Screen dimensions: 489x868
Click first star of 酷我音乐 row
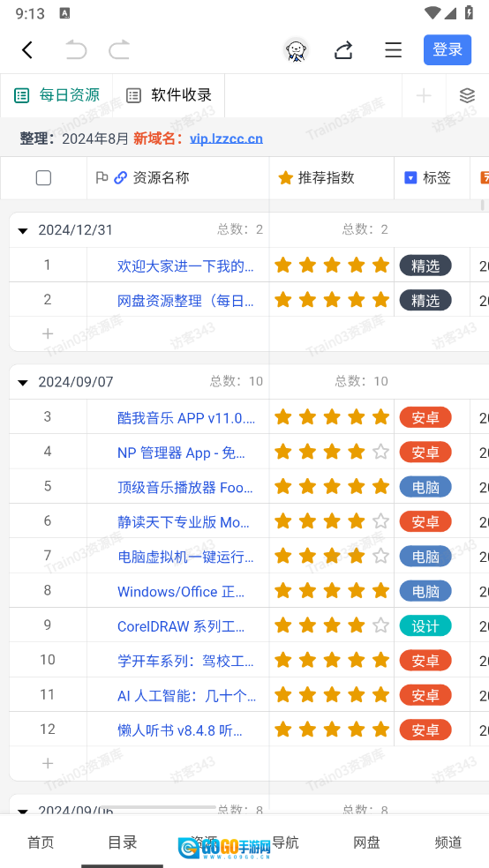coord(283,417)
